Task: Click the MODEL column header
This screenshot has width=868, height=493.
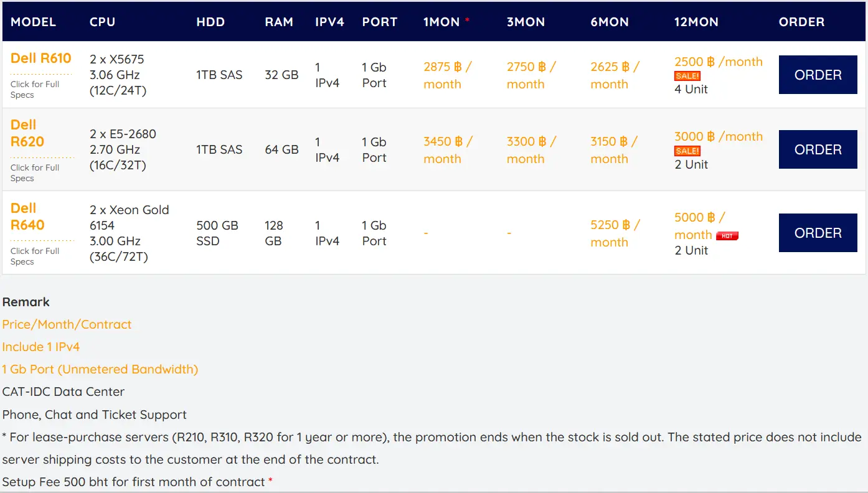Action: [x=34, y=22]
